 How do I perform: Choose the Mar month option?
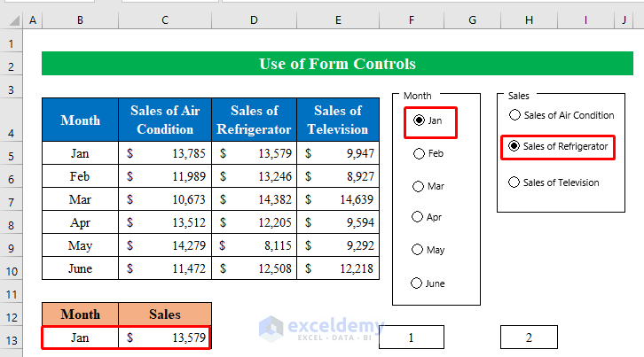pyautogui.click(x=419, y=186)
